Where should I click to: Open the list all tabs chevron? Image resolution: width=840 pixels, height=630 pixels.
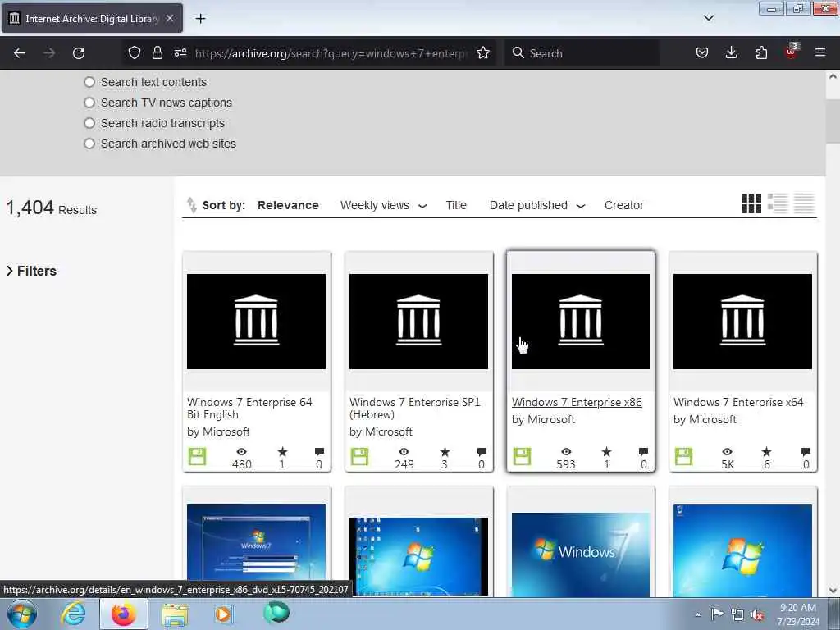(x=709, y=18)
